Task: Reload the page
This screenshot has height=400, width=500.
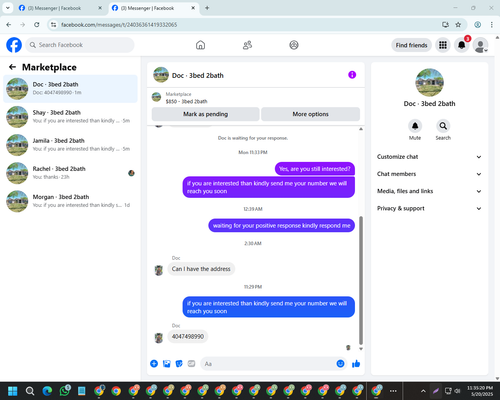Action: (x=37, y=25)
